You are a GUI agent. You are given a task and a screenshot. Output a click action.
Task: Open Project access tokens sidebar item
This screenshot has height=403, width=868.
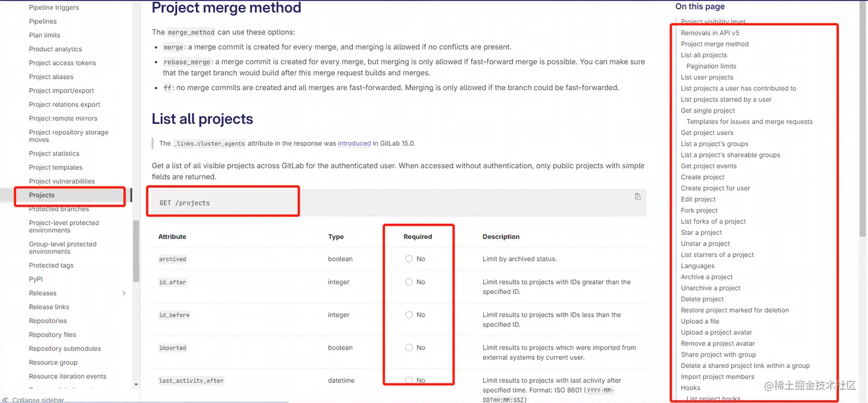pyautogui.click(x=62, y=63)
